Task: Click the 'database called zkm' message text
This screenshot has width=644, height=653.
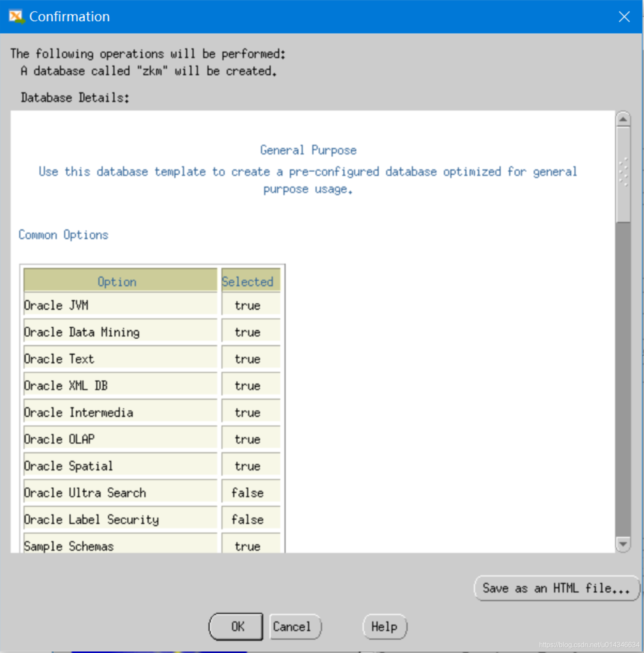Action: click(148, 71)
